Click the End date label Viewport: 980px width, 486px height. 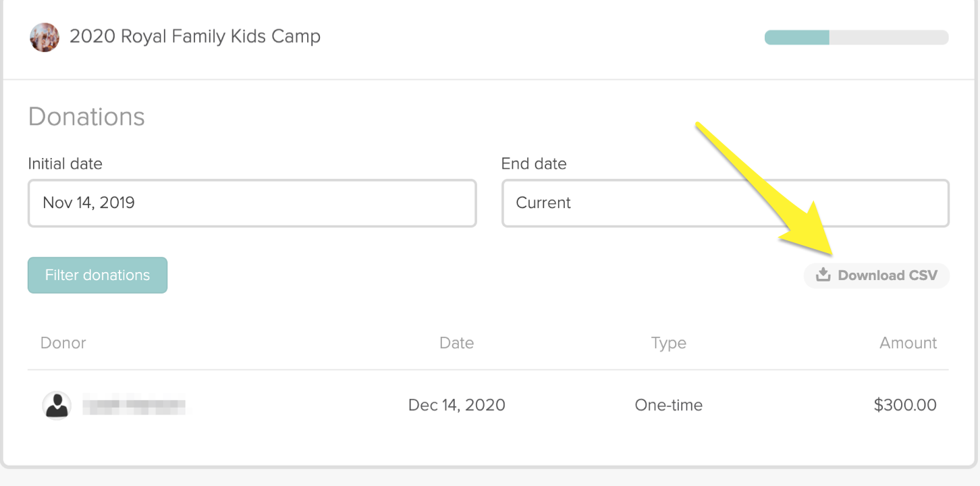pos(534,163)
